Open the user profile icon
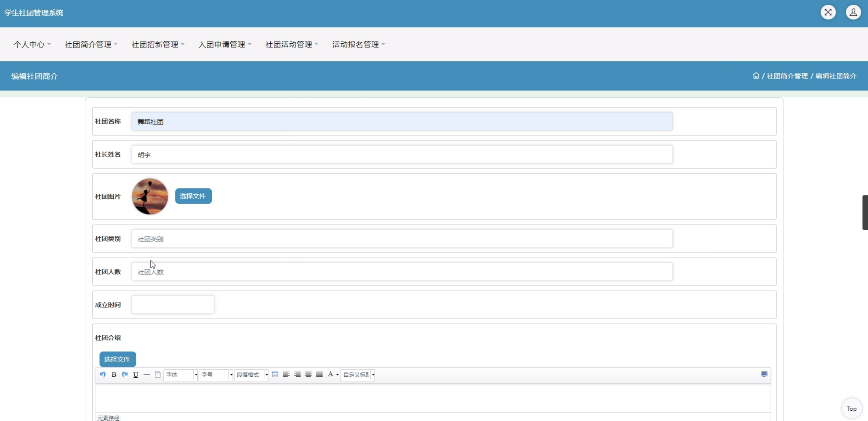Viewport: 868px width, 421px height. (853, 12)
